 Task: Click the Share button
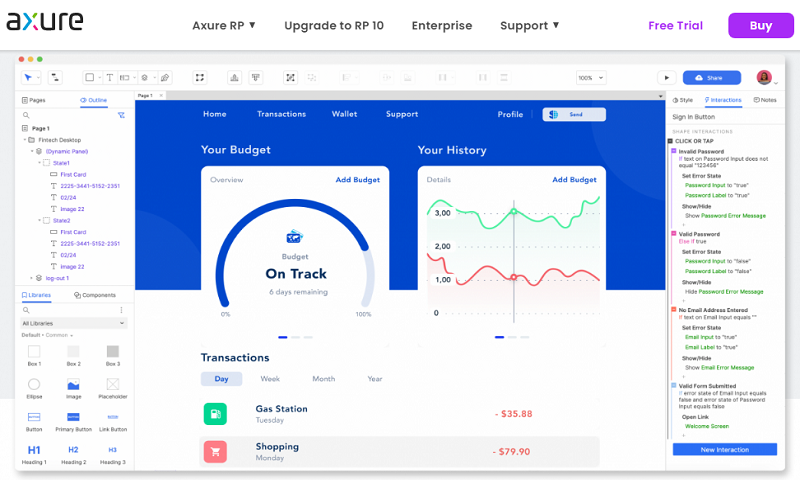tap(712, 78)
